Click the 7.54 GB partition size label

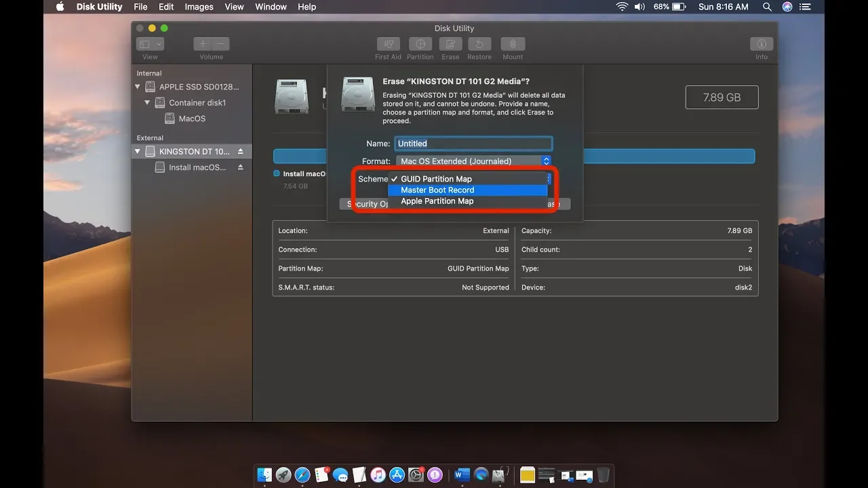click(295, 186)
